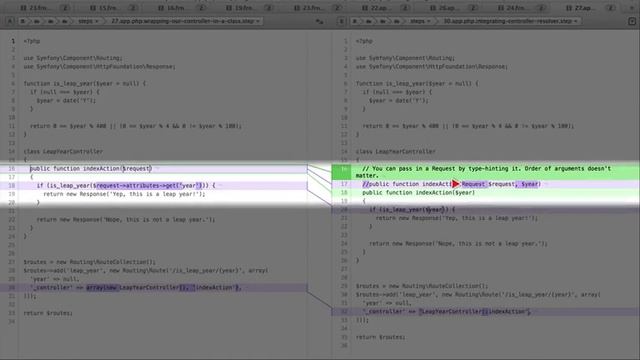Click swap icon between path bars
640x360 pixels.
[x=319, y=21]
